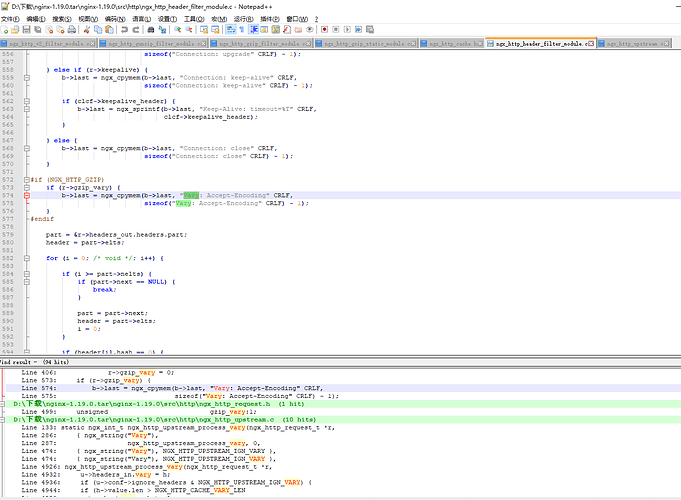Toggle word wrap in the toolbar
681x500 pixels.
(231, 30)
